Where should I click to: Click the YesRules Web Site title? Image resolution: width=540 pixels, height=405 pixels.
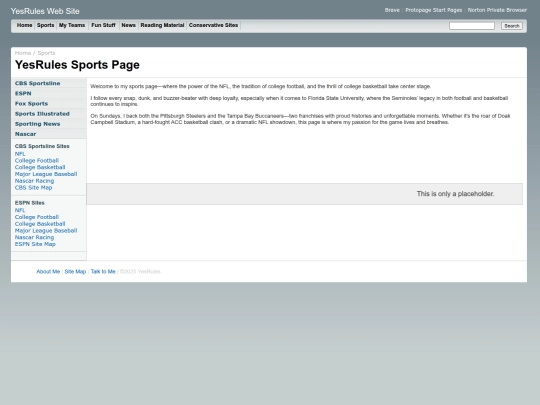click(45, 11)
